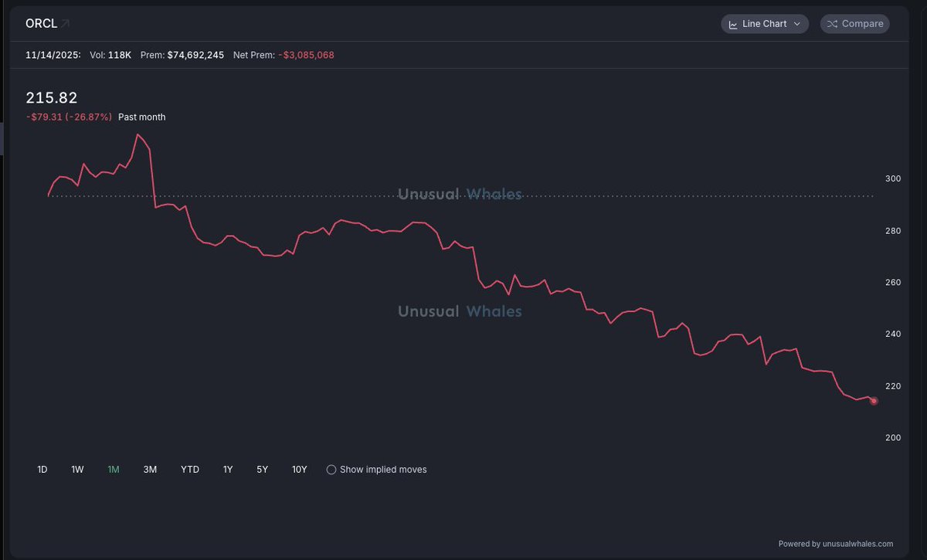Click the external link arrow beside ORCL
This screenshot has width=927, height=560.
(x=66, y=24)
